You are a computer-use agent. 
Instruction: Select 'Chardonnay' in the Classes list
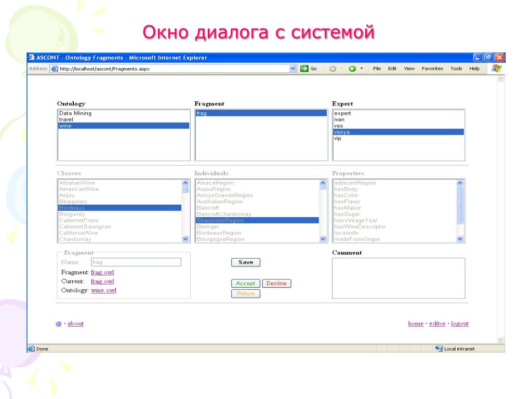[120, 239]
